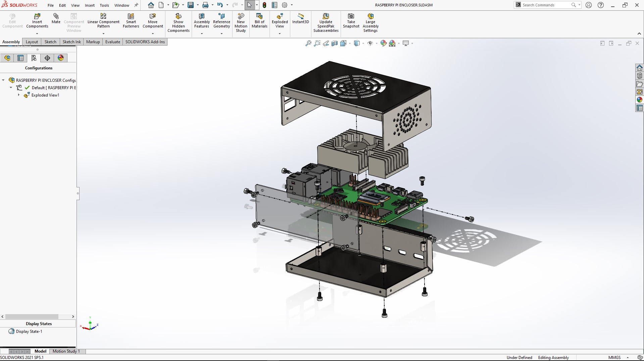The width and height of the screenshot is (644, 361).
Task: Open Assembly Features tool
Action: [202, 21]
